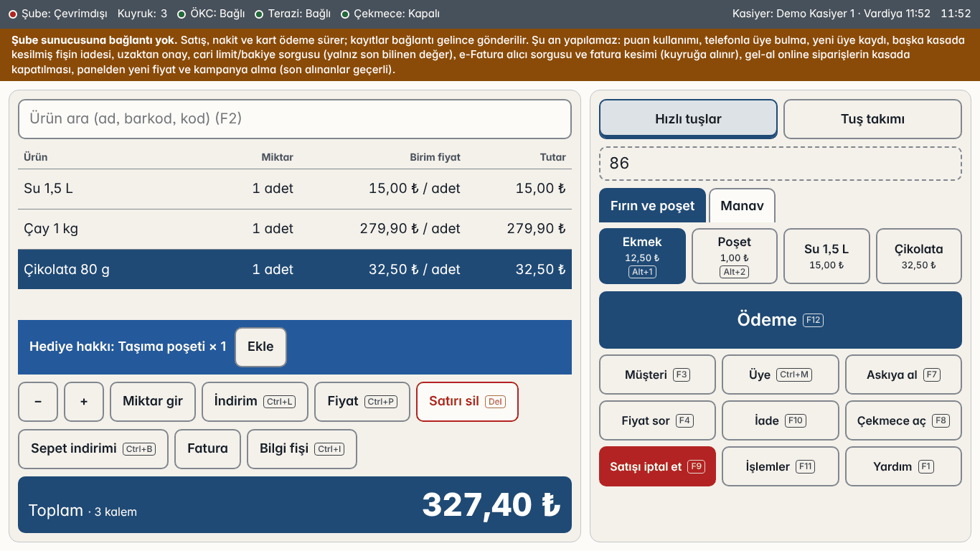The height and width of the screenshot is (551, 980).
Task: Click the Kasiyer: Demo Kasiyer 1 label
Action: click(793, 14)
